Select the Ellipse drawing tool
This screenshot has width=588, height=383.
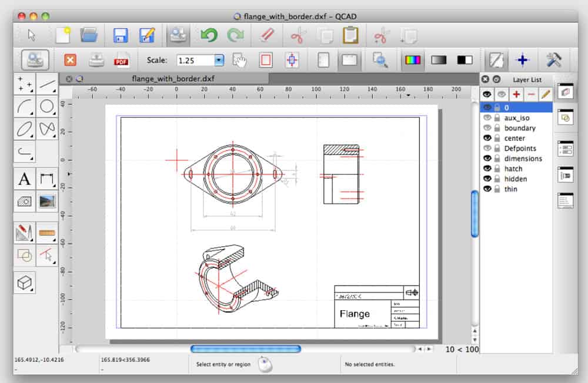pyautogui.click(x=24, y=128)
